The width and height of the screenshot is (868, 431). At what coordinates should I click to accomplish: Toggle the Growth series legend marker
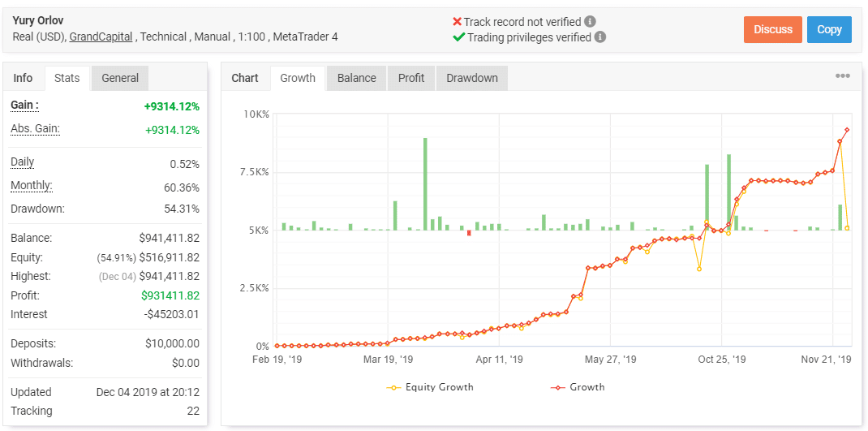(x=558, y=387)
